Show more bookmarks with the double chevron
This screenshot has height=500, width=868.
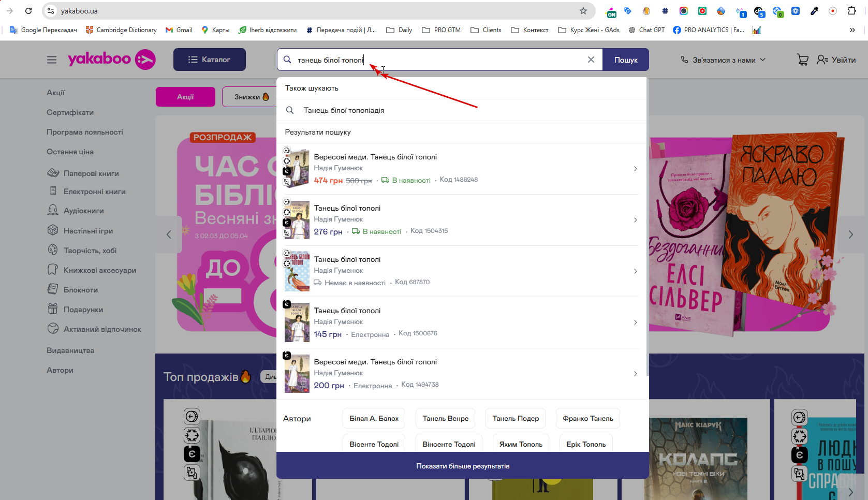click(x=852, y=30)
